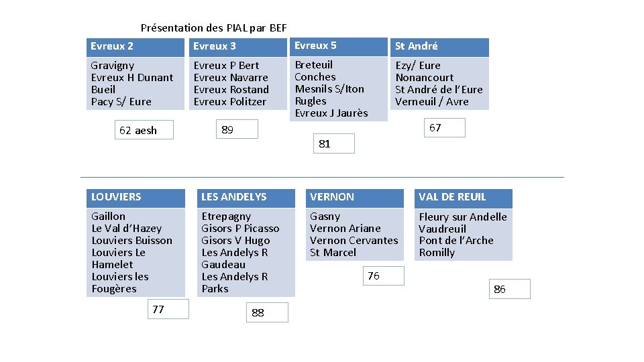The width and height of the screenshot is (644, 362).
Task: Select the Evreux 3 header box
Action: coord(237,47)
